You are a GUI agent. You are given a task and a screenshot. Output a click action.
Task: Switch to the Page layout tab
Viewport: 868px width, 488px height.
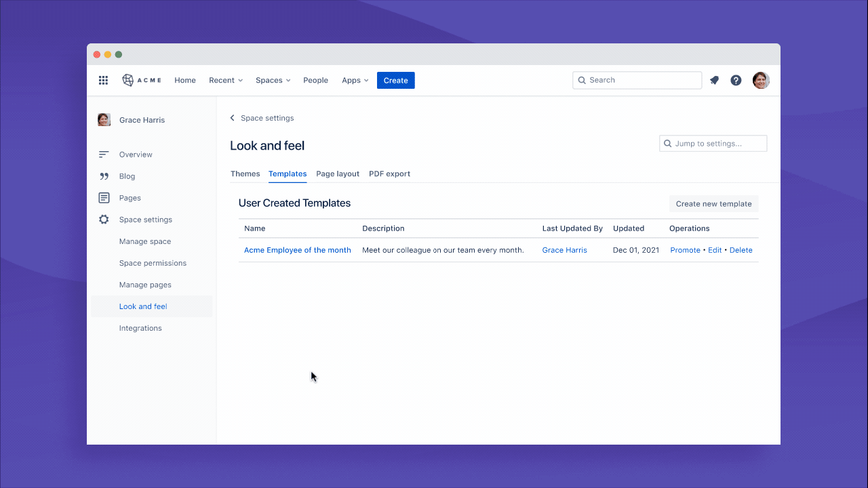point(338,174)
